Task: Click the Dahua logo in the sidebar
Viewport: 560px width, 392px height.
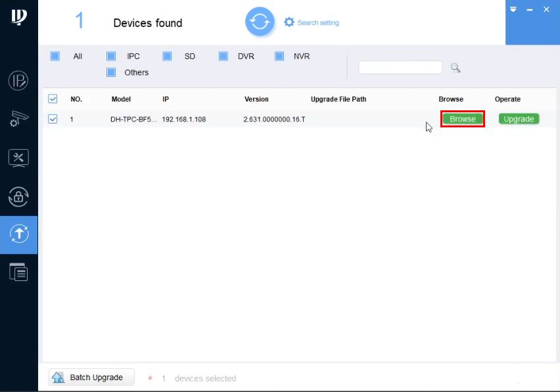Action: pyautogui.click(x=18, y=17)
